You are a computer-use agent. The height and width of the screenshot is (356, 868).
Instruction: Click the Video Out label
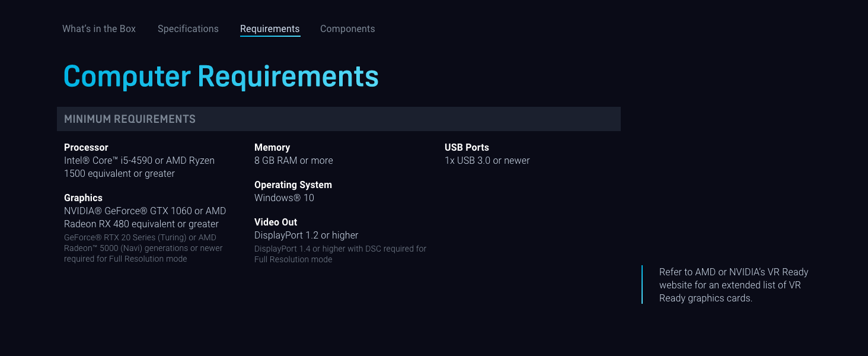pos(276,222)
